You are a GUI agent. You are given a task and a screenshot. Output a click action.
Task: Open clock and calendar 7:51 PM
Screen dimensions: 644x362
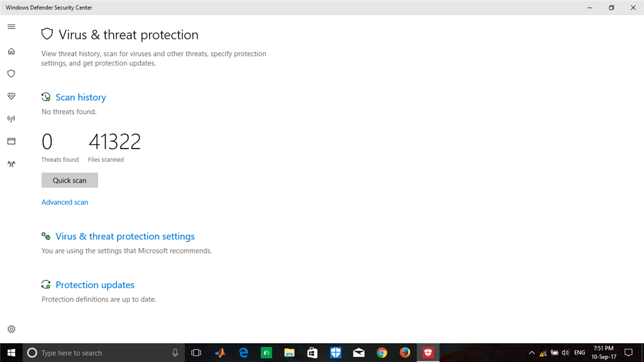coord(604,353)
